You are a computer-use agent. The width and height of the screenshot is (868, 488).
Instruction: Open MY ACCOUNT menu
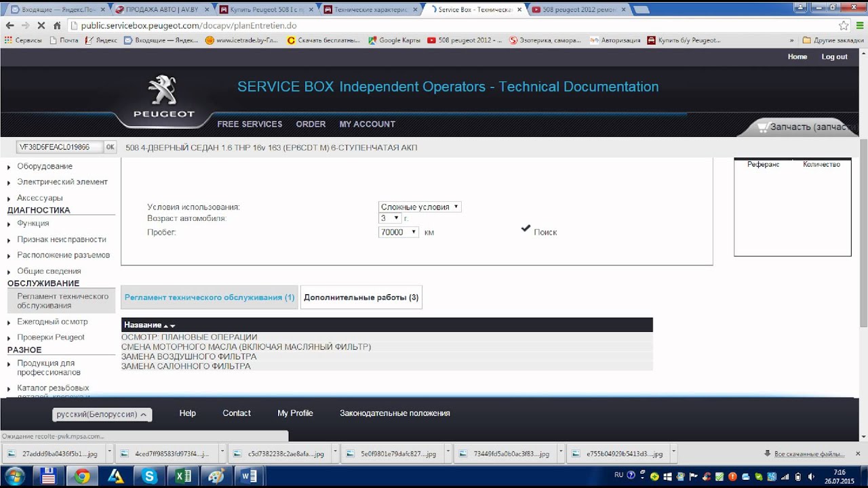pos(367,124)
